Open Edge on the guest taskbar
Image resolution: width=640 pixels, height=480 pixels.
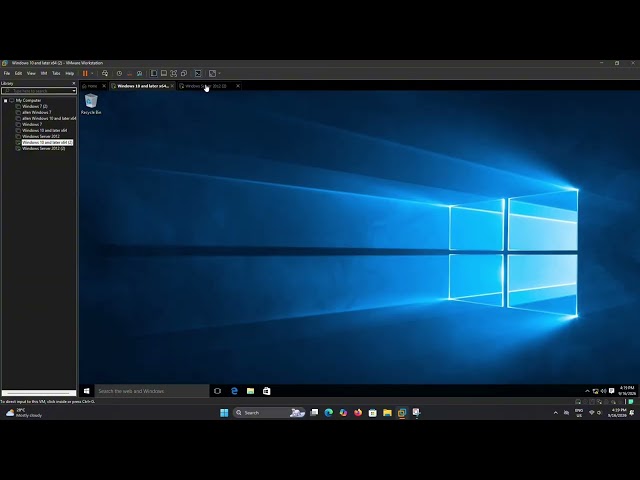coord(234,391)
